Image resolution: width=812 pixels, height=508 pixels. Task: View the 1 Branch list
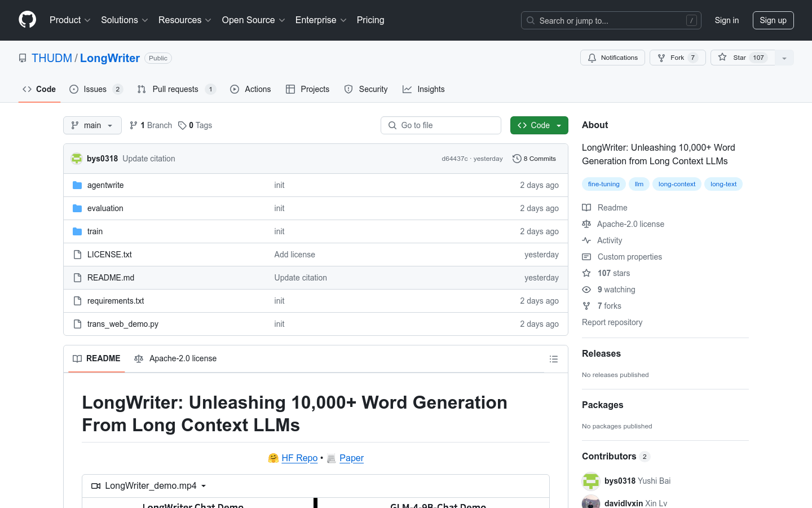151,125
